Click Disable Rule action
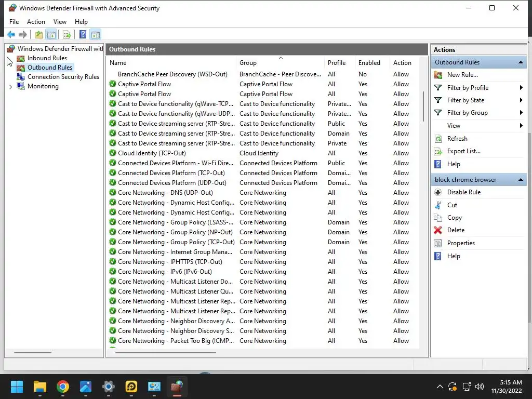Viewport: 532px width, 399px height. [463, 192]
